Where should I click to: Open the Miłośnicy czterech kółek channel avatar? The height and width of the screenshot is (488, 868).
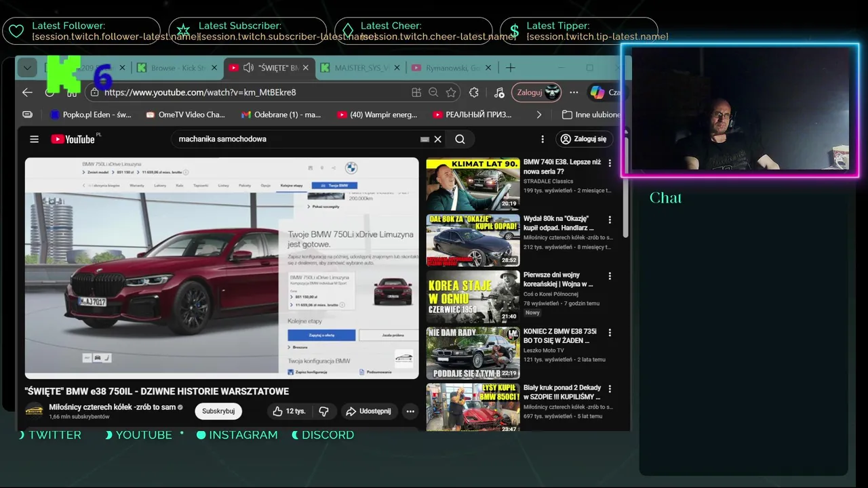click(35, 411)
